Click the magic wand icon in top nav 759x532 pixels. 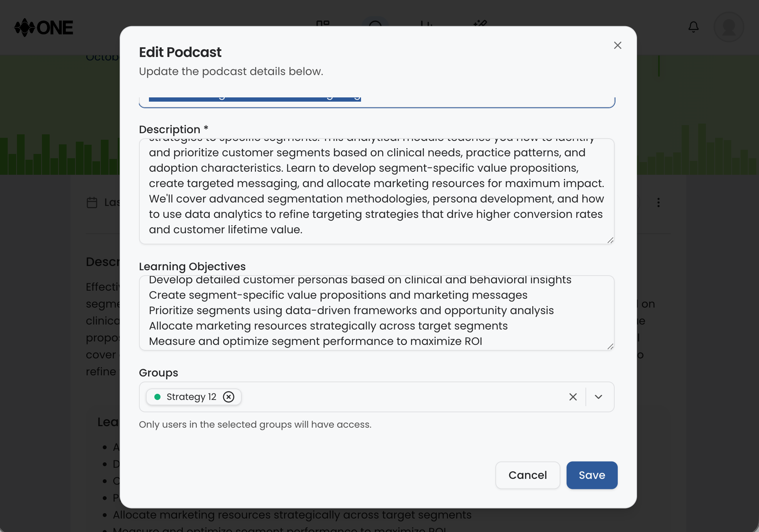pos(480,24)
